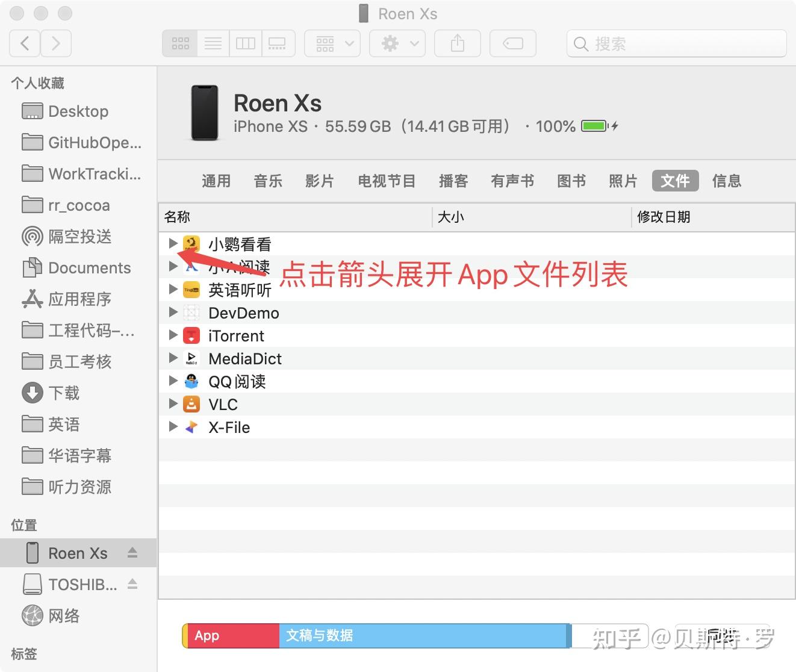This screenshot has height=672, width=796.
Task: Click the X-File app icon
Action: tap(191, 427)
